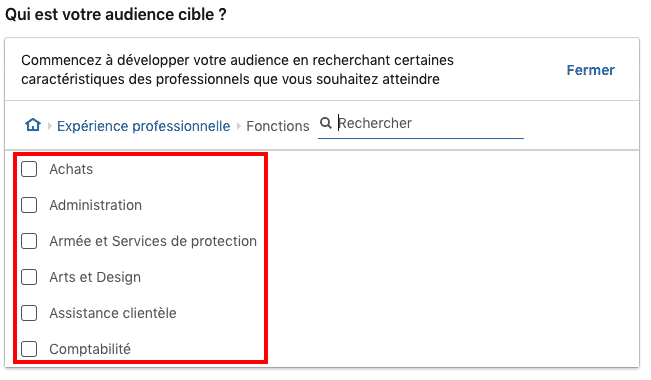
Task: Click the chevron after the home icon
Action: pyautogui.click(x=49, y=126)
